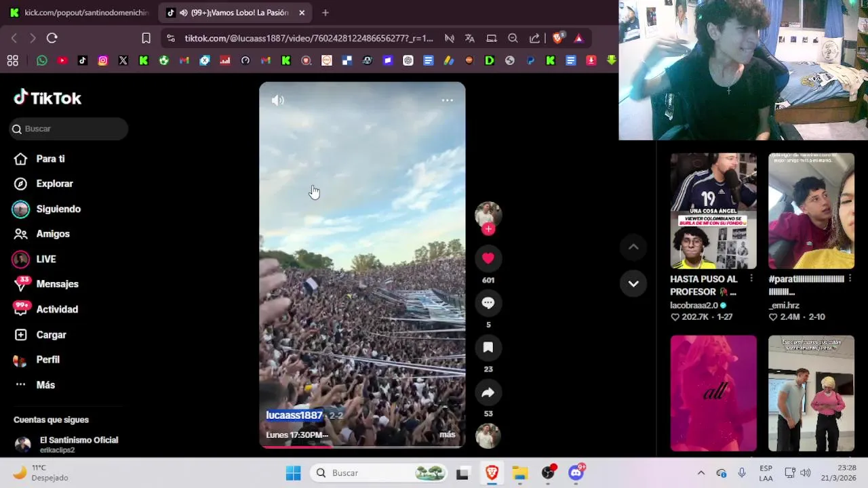Screen dimensions: 868x488
Task: Save the video with the bookmark icon
Action: point(488,348)
